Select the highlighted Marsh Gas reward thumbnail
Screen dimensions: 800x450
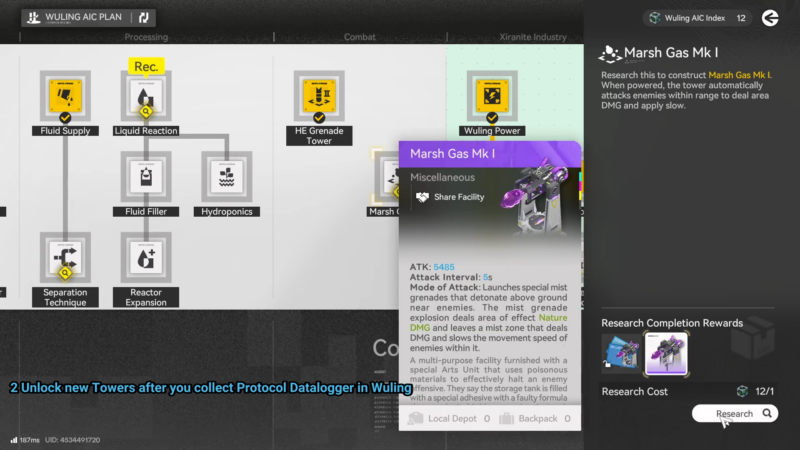tap(665, 353)
